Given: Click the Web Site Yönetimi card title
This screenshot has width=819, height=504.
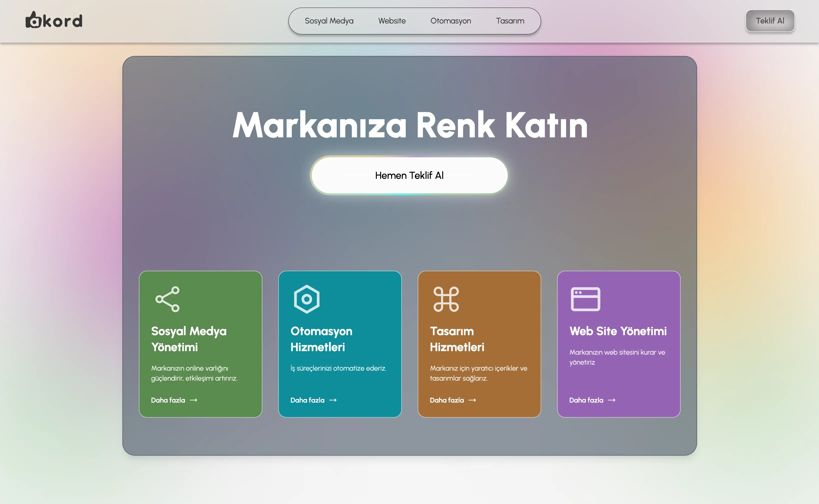Looking at the screenshot, I should point(618,331).
